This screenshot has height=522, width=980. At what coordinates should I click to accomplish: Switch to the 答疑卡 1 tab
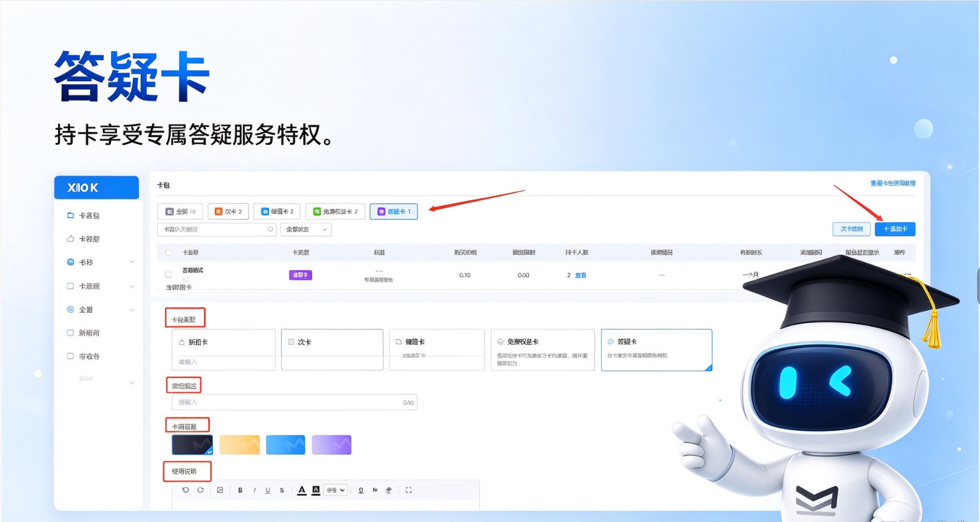click(x=394, y=212)
